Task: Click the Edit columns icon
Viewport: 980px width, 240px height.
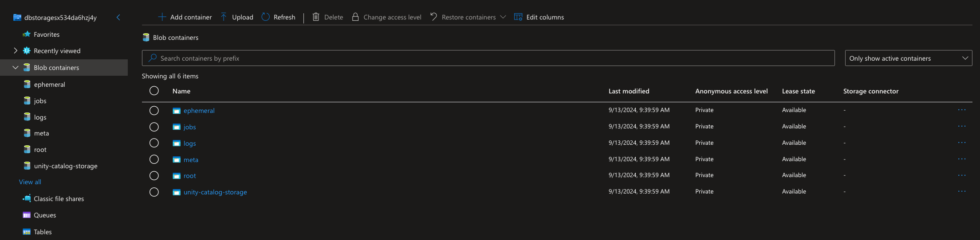Action: (x=518, y=17)
